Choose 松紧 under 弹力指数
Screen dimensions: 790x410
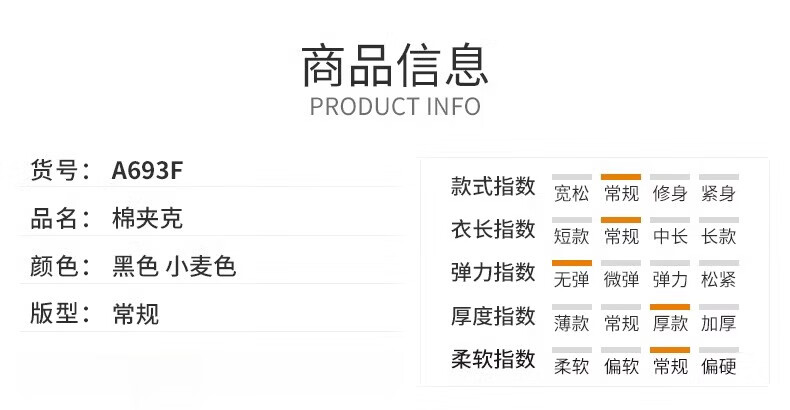(718, 280)
